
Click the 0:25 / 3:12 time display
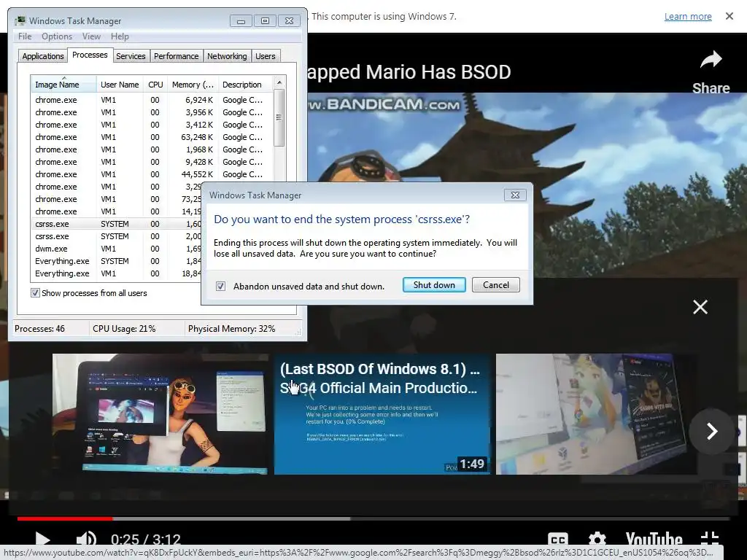point(146,540)
